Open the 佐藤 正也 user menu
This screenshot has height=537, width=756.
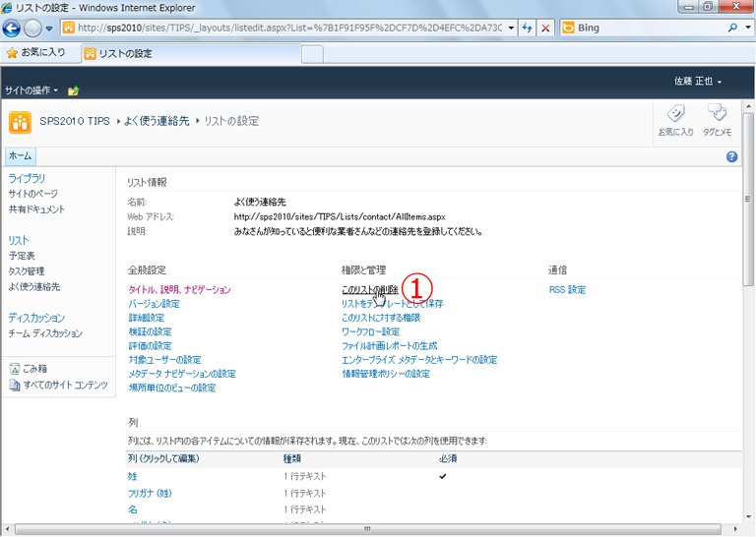tap(698, 81)
